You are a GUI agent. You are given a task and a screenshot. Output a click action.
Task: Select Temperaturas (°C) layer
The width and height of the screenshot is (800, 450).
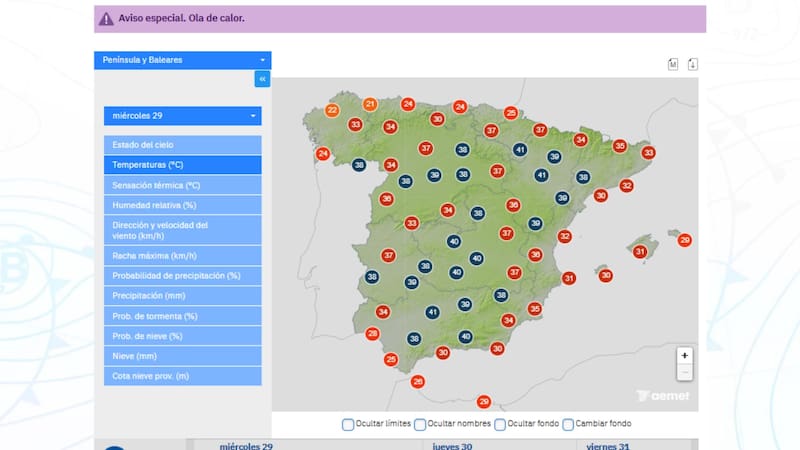pos(183,165)
